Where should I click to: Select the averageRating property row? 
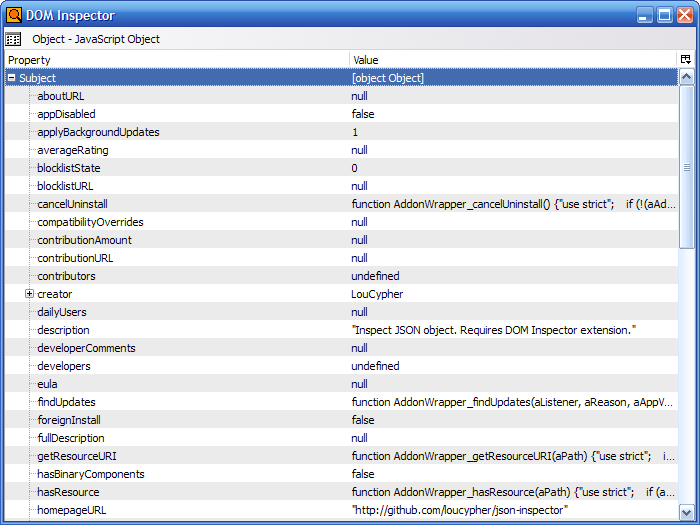[x=342, y=150]
